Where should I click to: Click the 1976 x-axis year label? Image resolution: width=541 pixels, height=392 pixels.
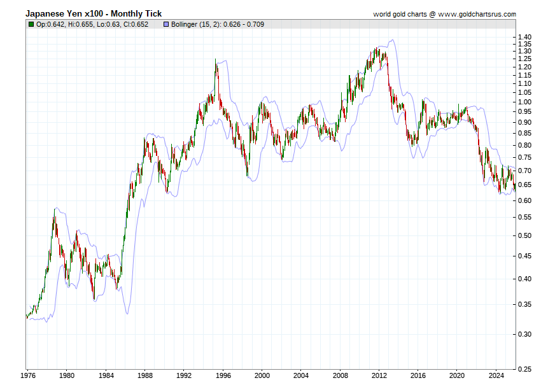[x=28, y=375]
